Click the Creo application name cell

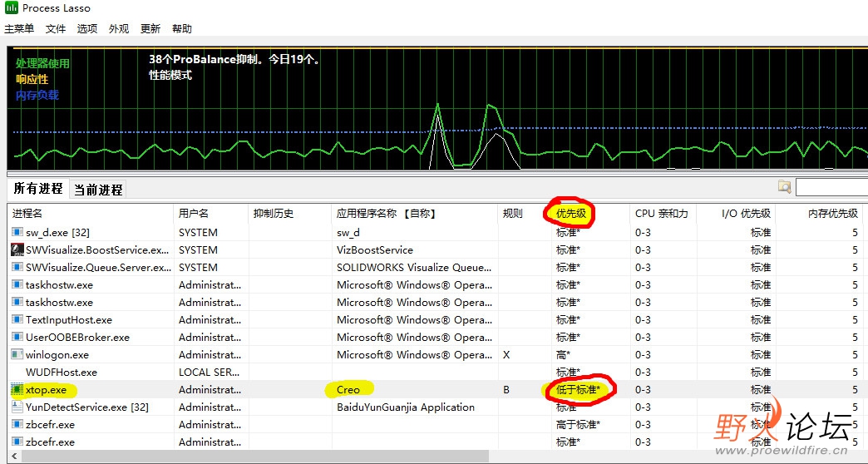pos(348,390)
